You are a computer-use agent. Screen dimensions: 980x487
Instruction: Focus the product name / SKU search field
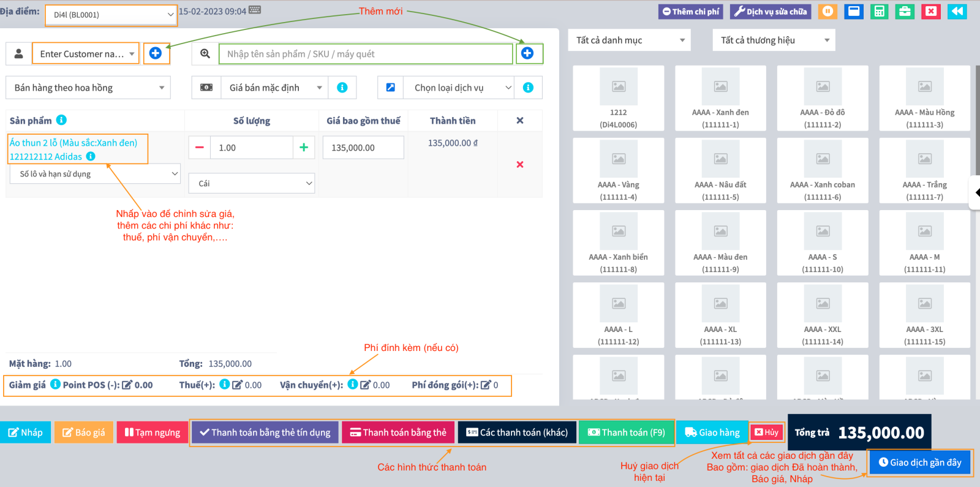click(x=365, y=54)
